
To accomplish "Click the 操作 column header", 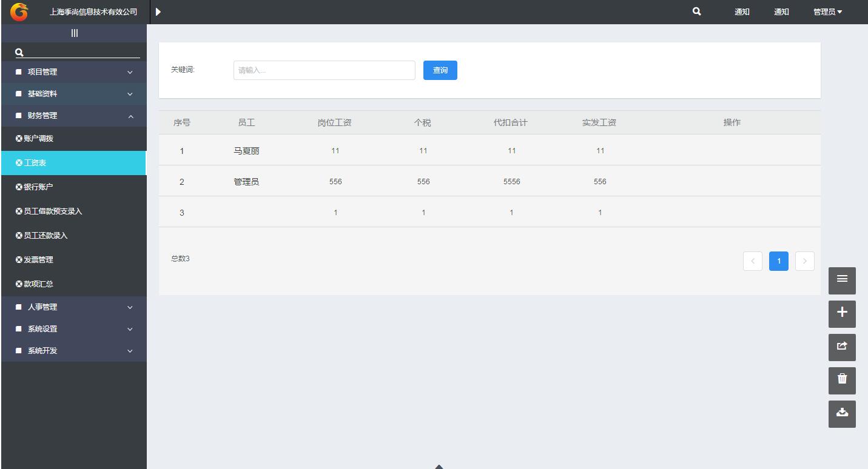I will coord(732,122).
